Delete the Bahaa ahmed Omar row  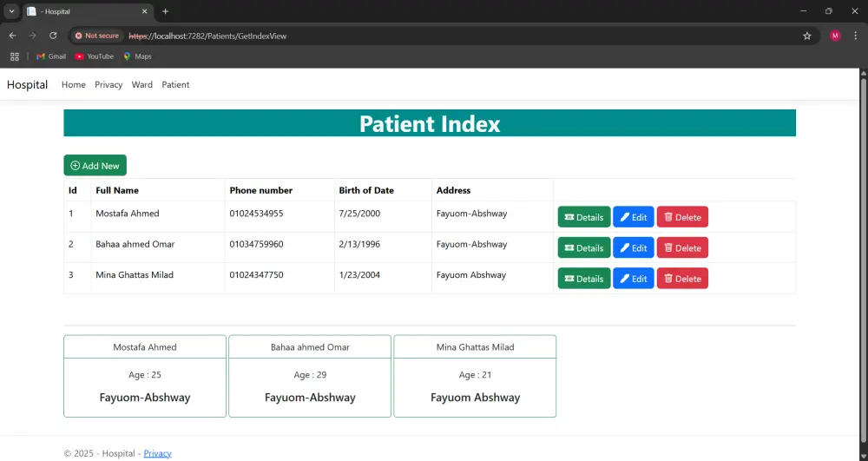click(682, 248)
